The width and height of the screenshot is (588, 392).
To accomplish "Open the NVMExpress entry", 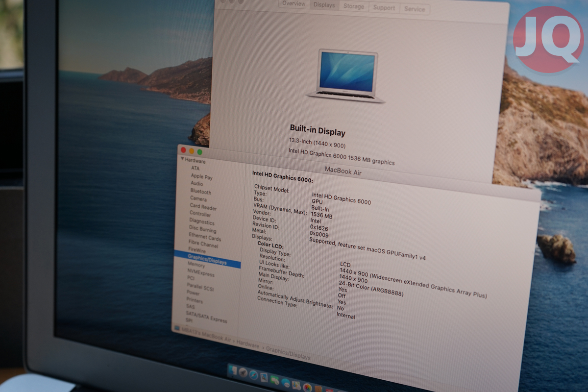I will coord(201,272).
